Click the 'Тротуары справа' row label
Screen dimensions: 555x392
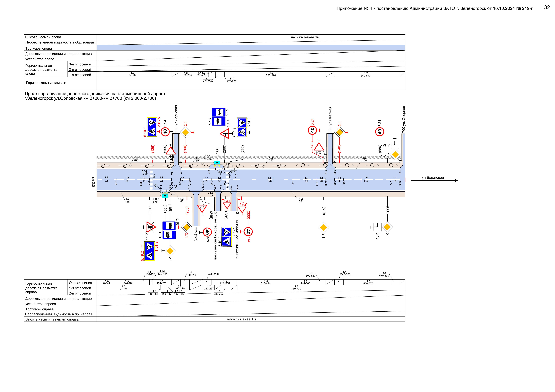click(x=39, y=309)
